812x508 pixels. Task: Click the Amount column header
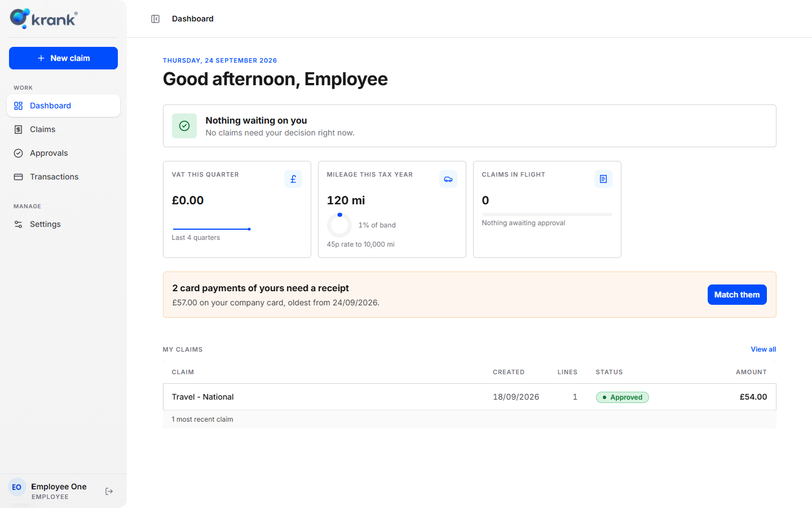pyautogui.click(x=751, y=372)
